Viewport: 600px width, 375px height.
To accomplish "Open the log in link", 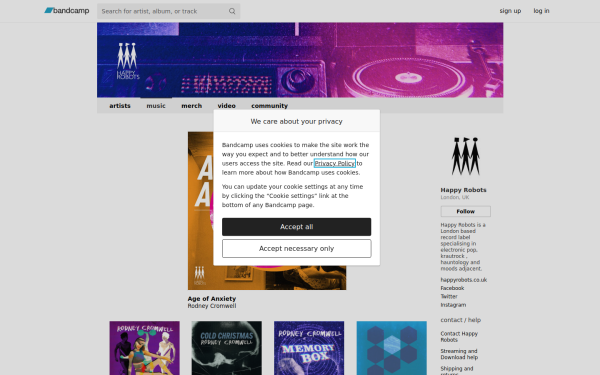I will [x=541, y=11].
